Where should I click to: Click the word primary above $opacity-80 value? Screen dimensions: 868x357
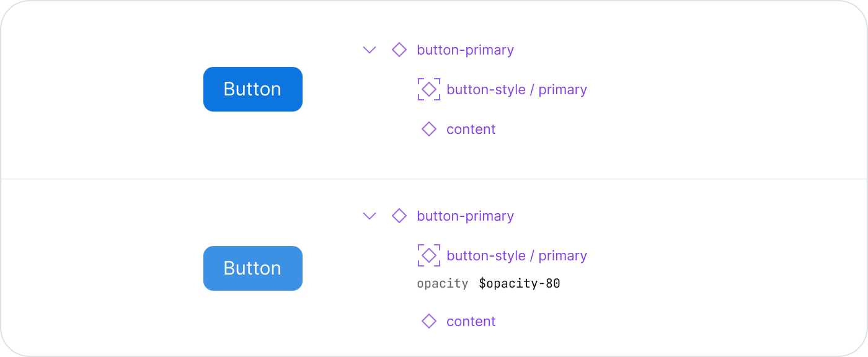tap(562, 256)
